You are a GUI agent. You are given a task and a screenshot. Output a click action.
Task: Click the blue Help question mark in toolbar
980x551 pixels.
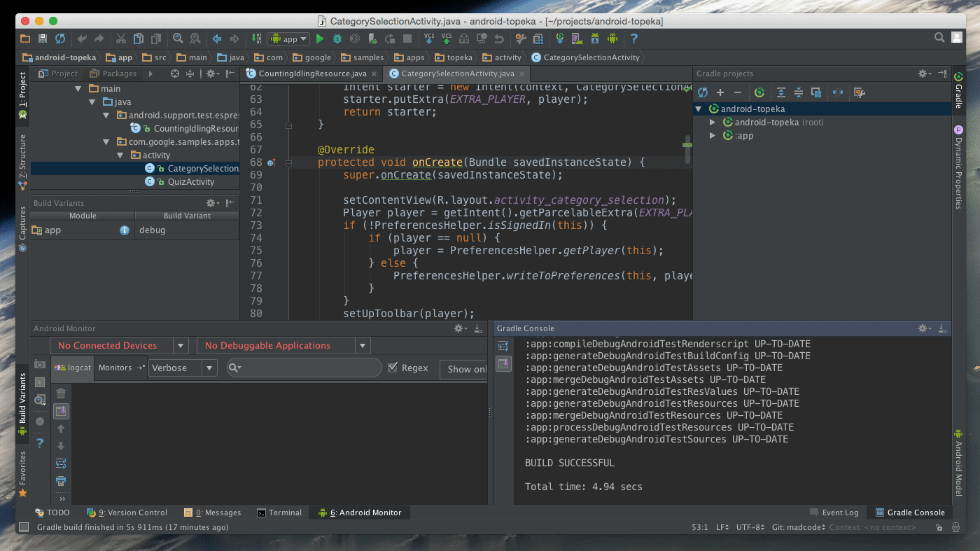(x=634, y=39)
